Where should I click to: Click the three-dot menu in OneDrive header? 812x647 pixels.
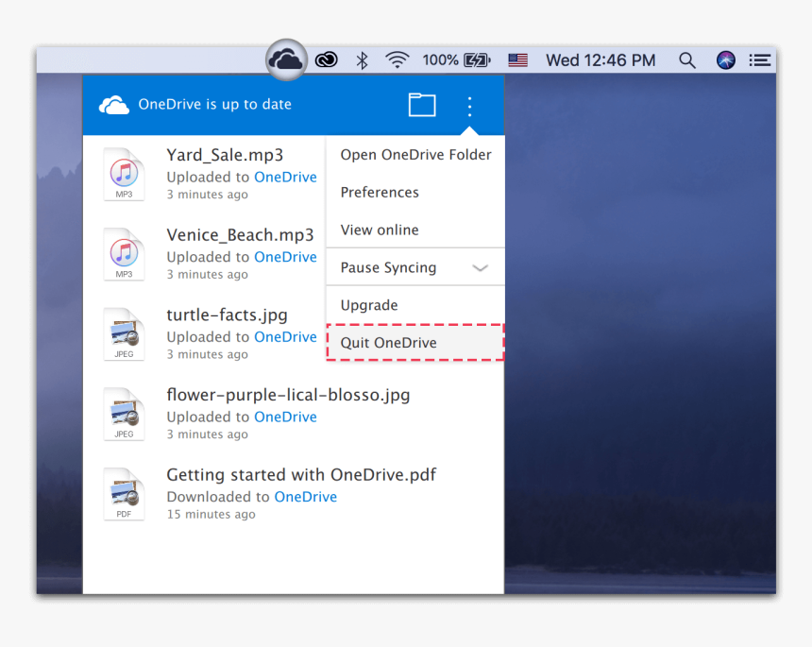[469, 105]
